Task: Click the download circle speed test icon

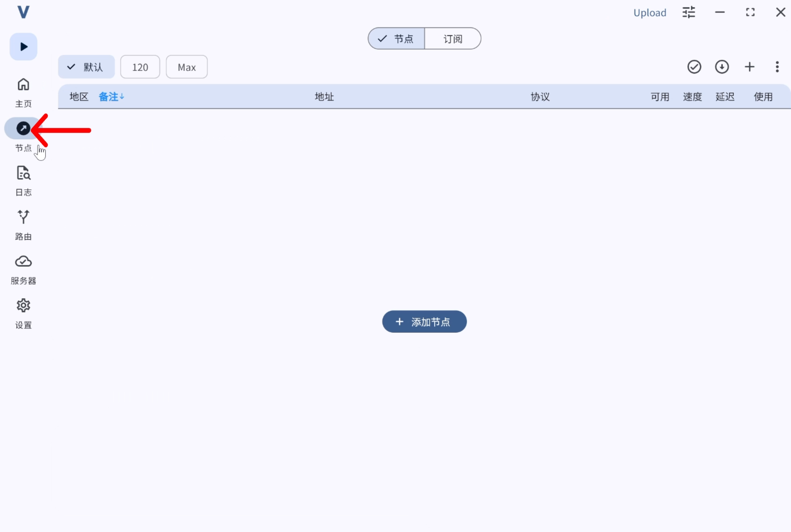Action: 722,67
